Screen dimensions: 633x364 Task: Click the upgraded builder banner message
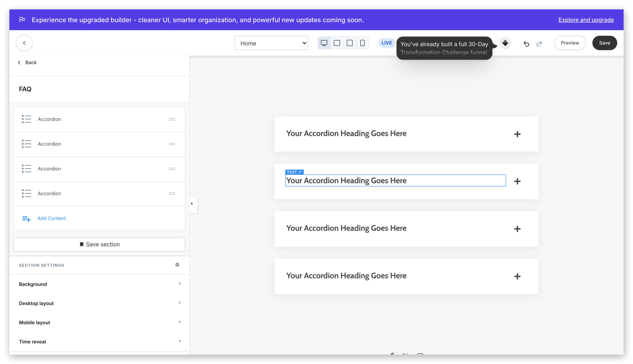point(198,20)
